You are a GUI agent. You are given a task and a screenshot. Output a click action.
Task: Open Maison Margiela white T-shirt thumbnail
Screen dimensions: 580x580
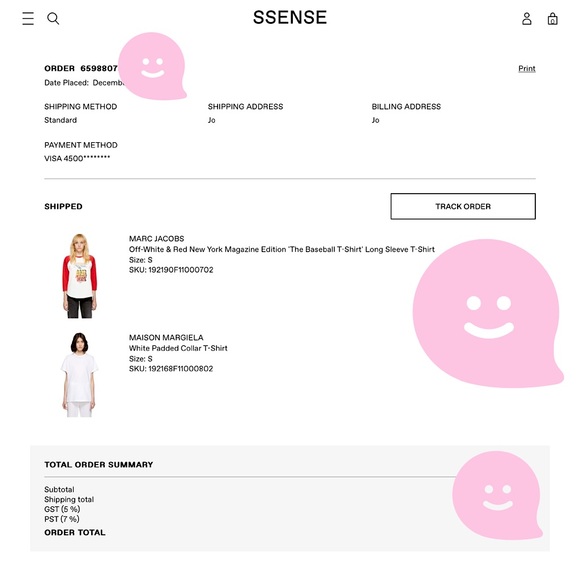(79, 374)
